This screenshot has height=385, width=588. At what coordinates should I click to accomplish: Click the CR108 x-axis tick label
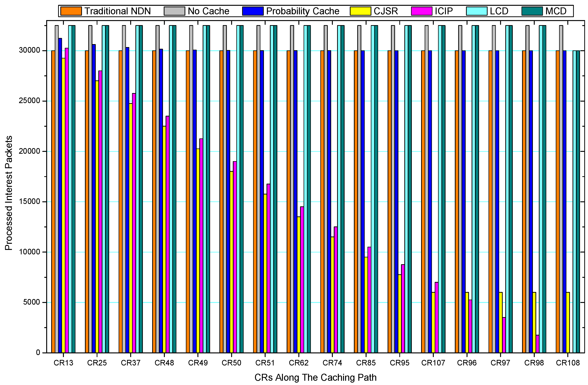tap(568, 363)
